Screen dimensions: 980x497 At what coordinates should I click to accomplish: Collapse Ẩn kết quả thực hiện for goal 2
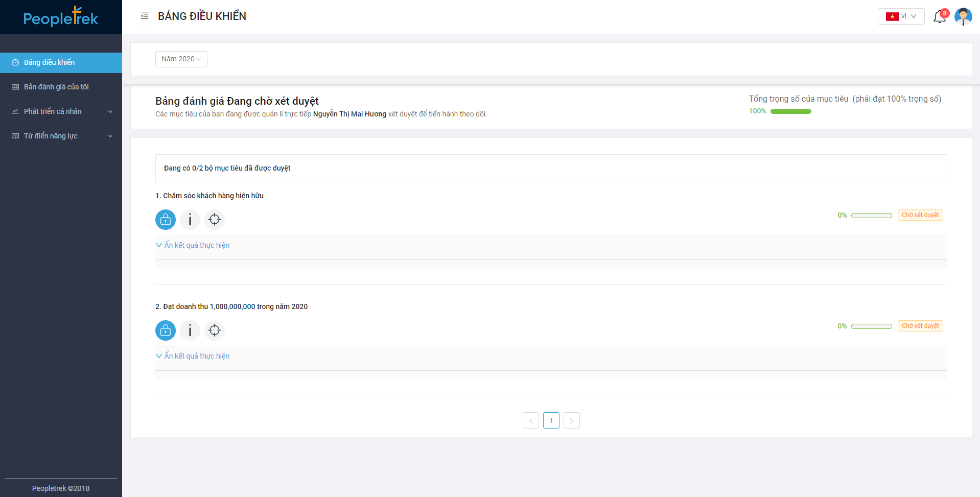[x=193, y=356]
